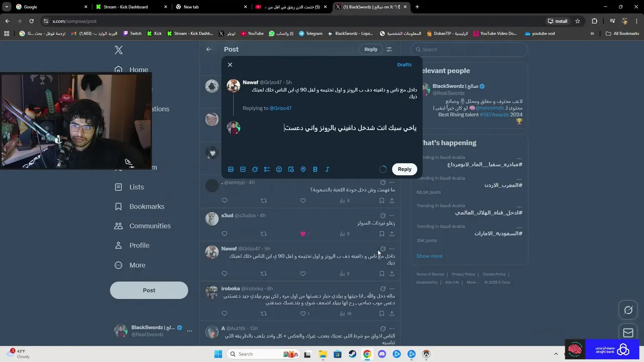Viewport: 644px width, 362px height.
Task: Open the emoji picker in reply
Action: pyautogui.click(x=279, y=169)
